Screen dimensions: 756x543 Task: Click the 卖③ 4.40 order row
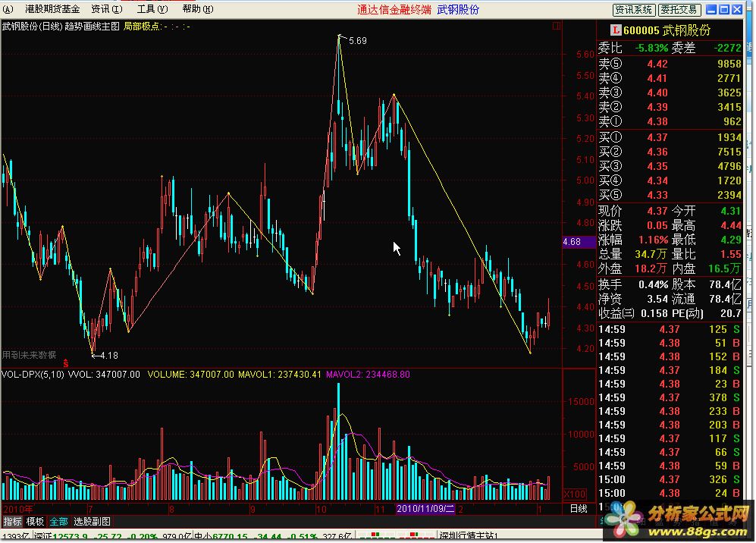click(x=670, y=93)
